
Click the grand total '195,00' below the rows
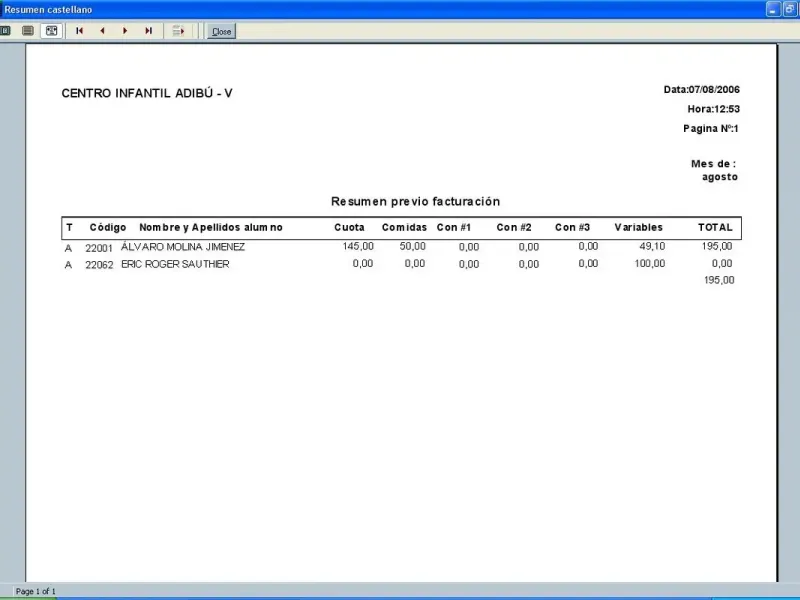click(719, 280)
